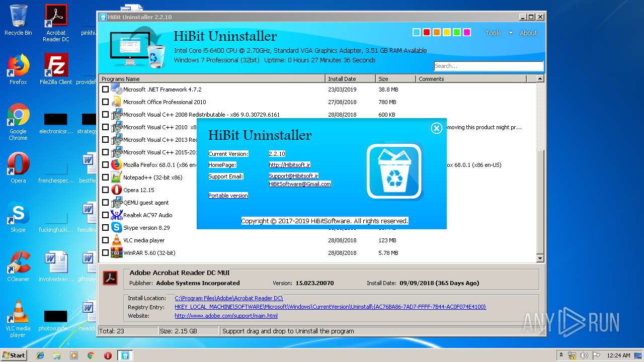The width and height of the screenshot is (644, 362).
Task: Sort by Comments column header
Action: click(471, 78)
